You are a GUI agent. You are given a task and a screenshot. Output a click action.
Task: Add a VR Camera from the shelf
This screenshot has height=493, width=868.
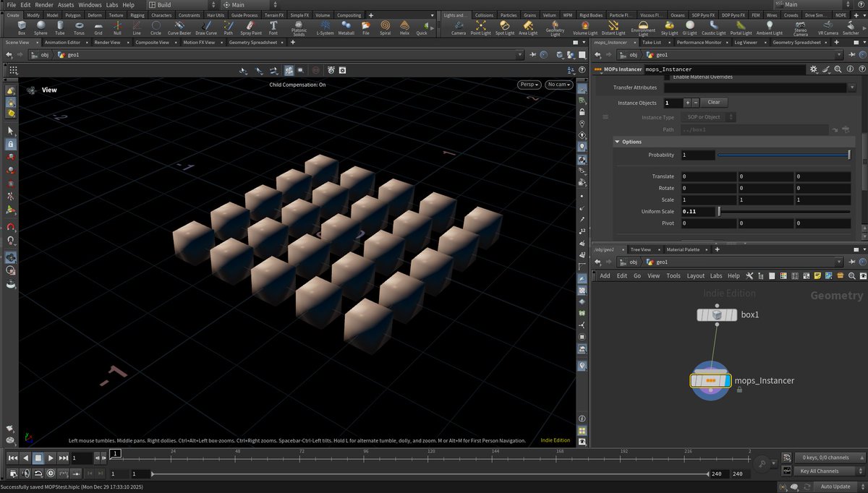pyautogui.click(x=828, y=27)
